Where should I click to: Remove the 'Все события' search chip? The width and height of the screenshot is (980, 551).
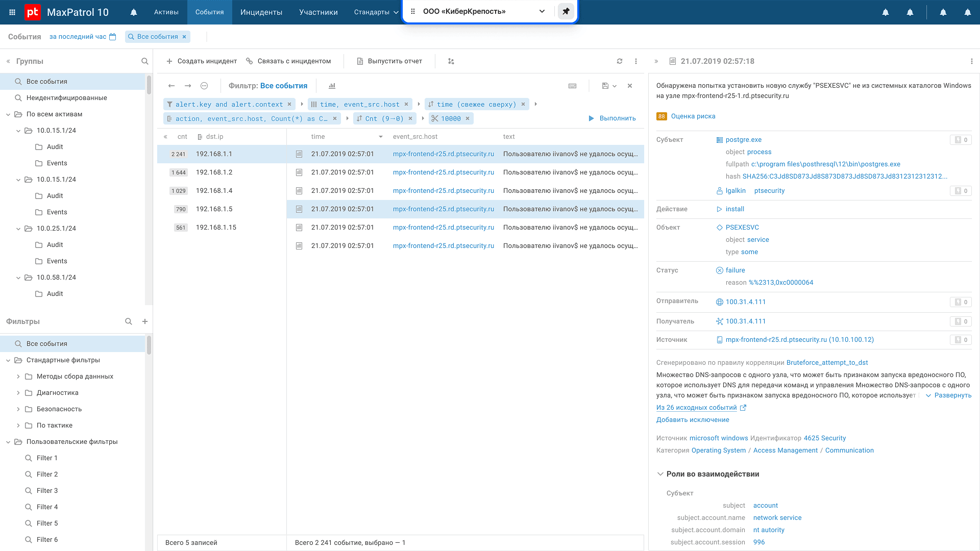(184, 37)
